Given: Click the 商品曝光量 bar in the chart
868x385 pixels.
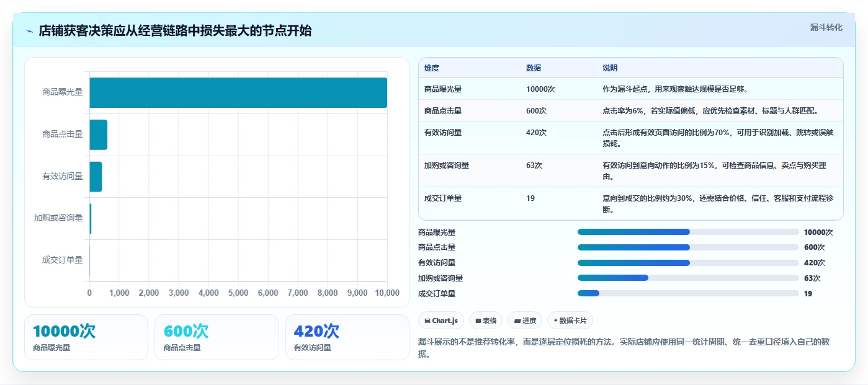Looking at the screenshot, I should (x=238, y=92).
